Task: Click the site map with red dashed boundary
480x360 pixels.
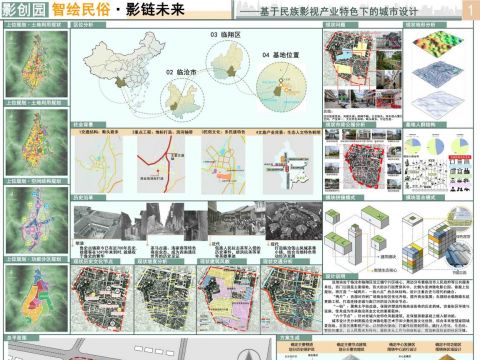Action: (102, 299)
